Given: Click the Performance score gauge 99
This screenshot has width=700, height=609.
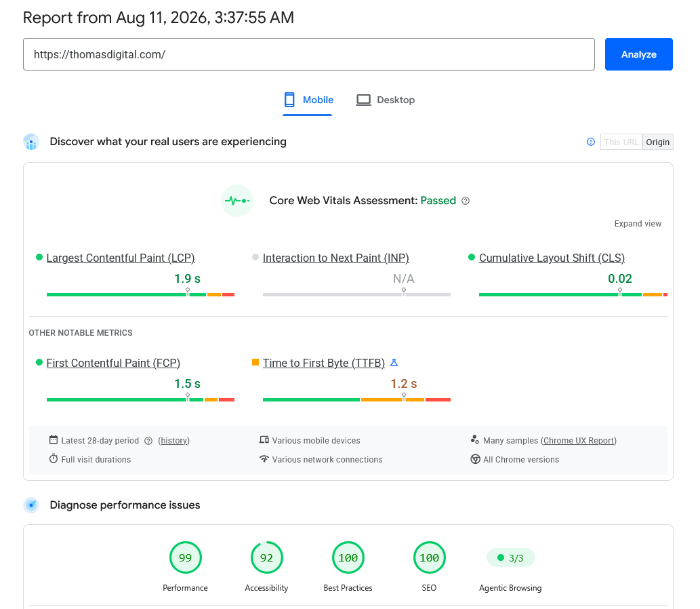Looking at the screenshot, I should pyautogui.click(x=185, y=557).
